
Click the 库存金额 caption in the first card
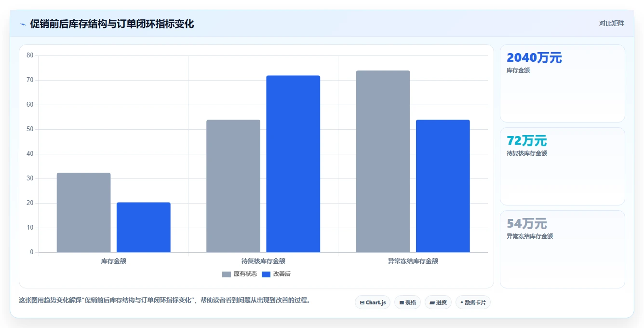(x=518, y=70)
